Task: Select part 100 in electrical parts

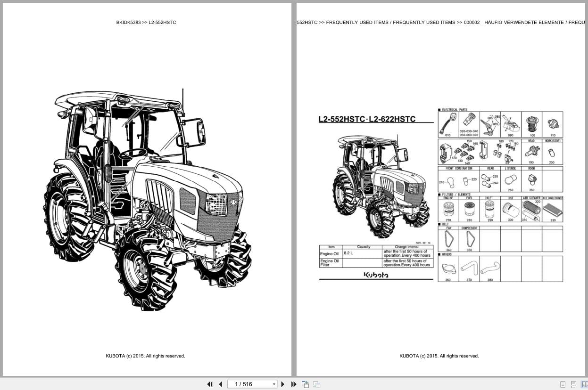Action: [531, 124]
